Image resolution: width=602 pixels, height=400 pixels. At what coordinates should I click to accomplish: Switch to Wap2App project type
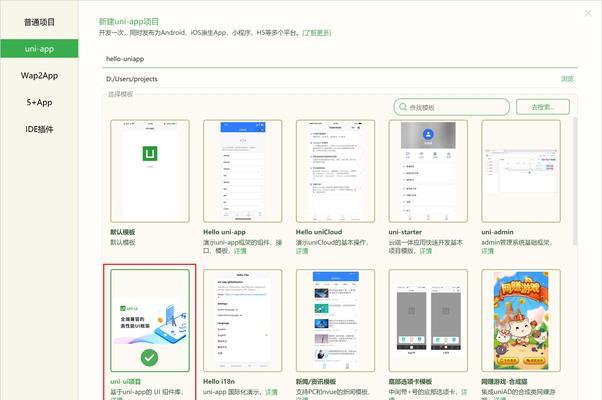39,76
